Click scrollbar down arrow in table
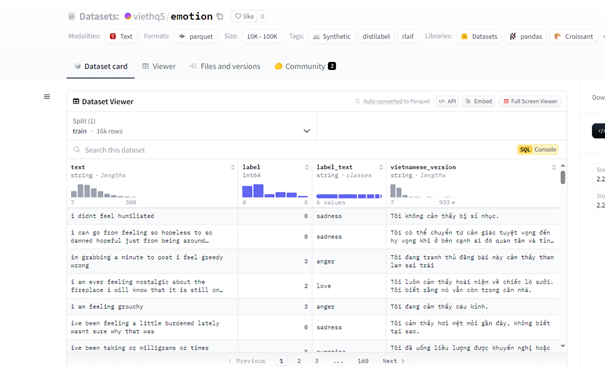 tap(563, 346)
